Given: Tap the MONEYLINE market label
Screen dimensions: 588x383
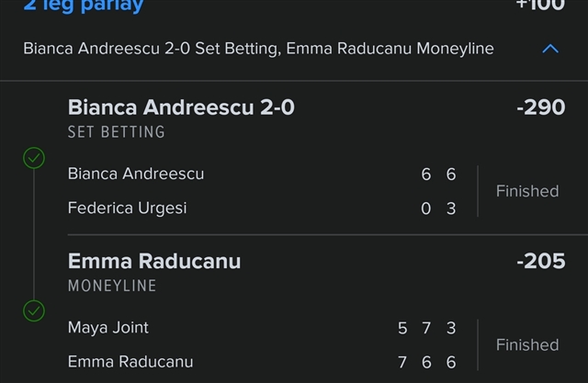Looking at the screenshot, I should pos(112,286).
